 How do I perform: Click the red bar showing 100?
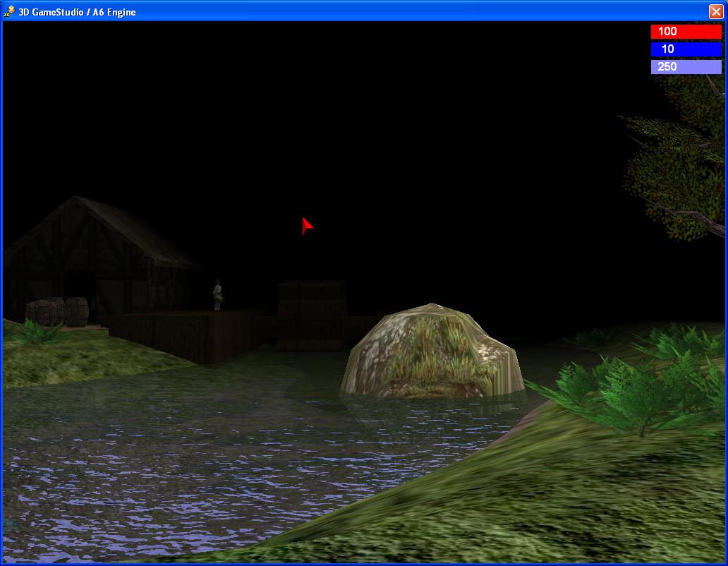pyautogui.click(x=686, y=32)
